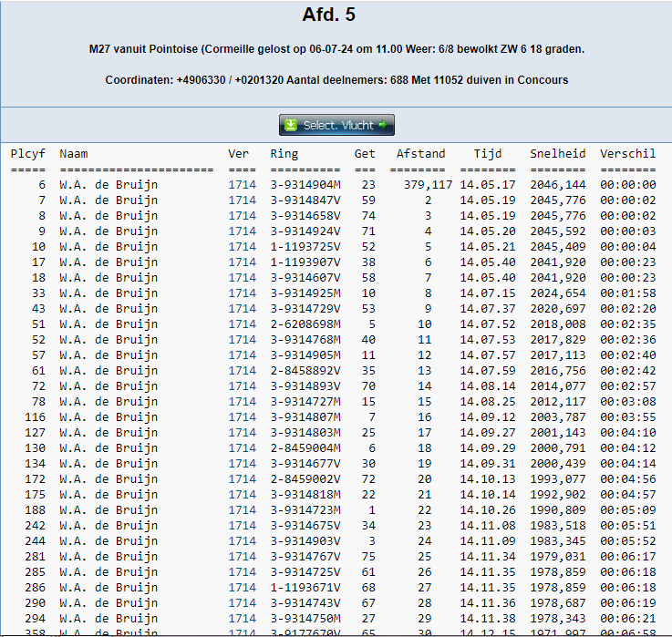Open club link 1714 in row for ring 3-9314767V
The width and height of the screenshot is (672, 637).
[x=243, y=557]
